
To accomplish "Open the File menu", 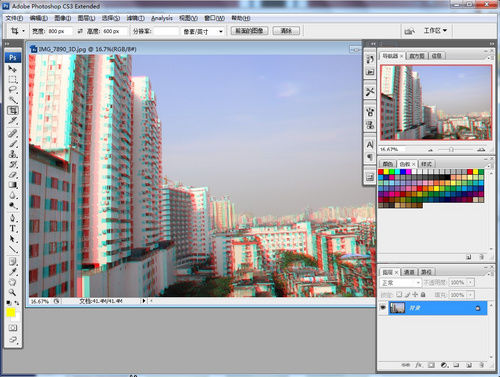I will point(14,18).
